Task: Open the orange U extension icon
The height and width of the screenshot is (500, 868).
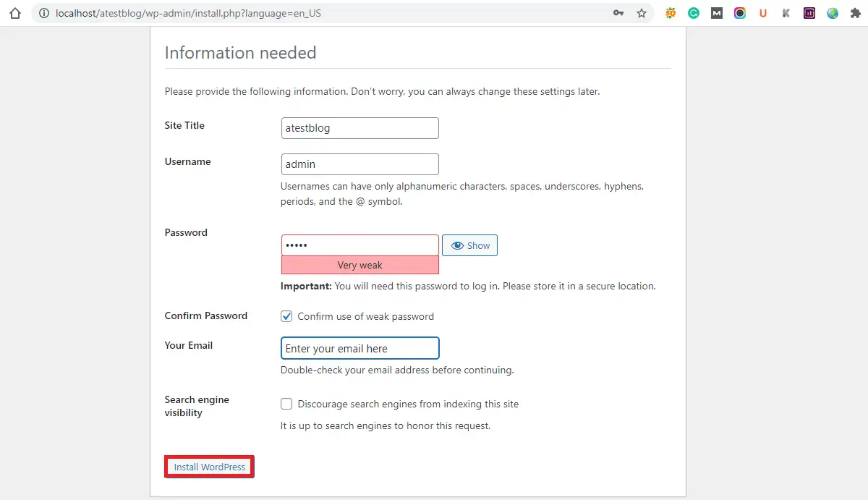Action: pyautogui.click(x=763, y=13)
